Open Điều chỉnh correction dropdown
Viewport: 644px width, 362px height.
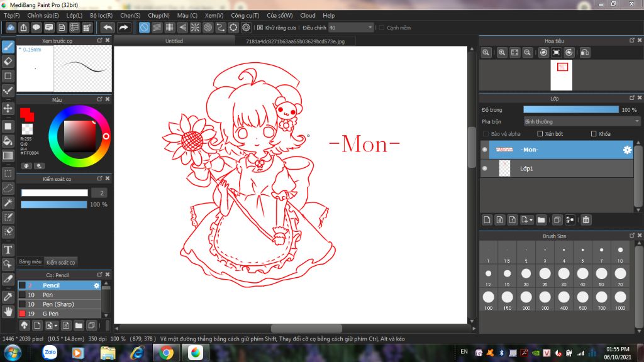tap(351, 28)
